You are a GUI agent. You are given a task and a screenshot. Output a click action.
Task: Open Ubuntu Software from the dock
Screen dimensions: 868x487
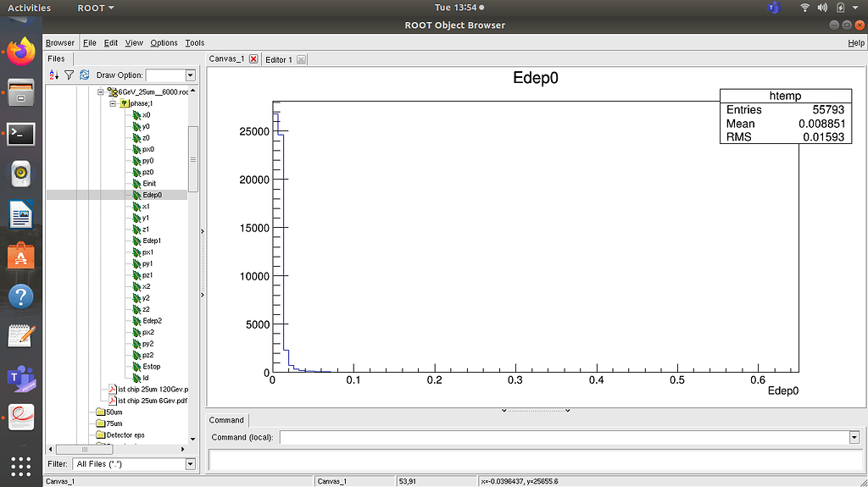[21, 257]
